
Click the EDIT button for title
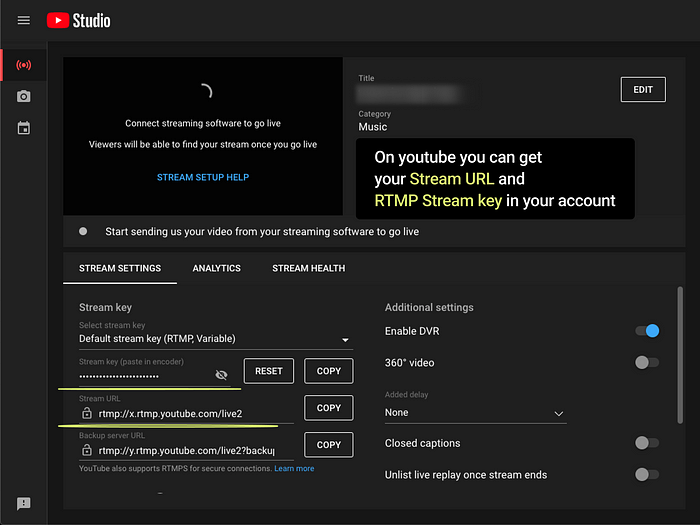point(643,89)
